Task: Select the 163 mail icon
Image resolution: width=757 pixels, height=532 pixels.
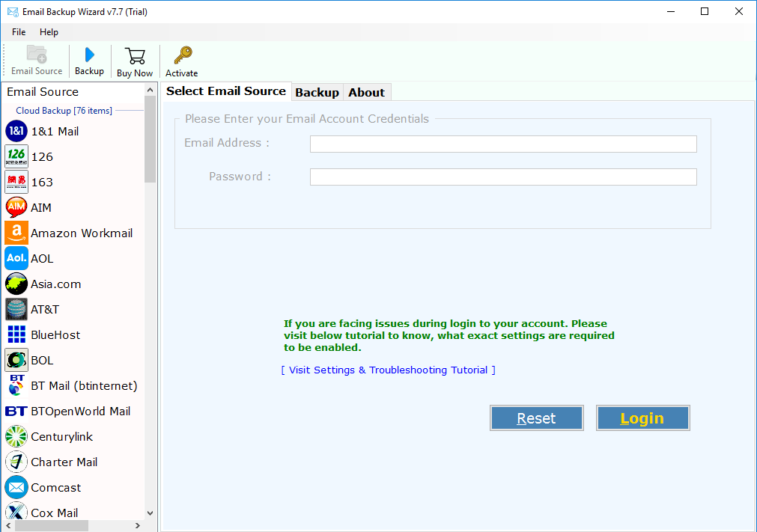Action: [x=16, y=183]
